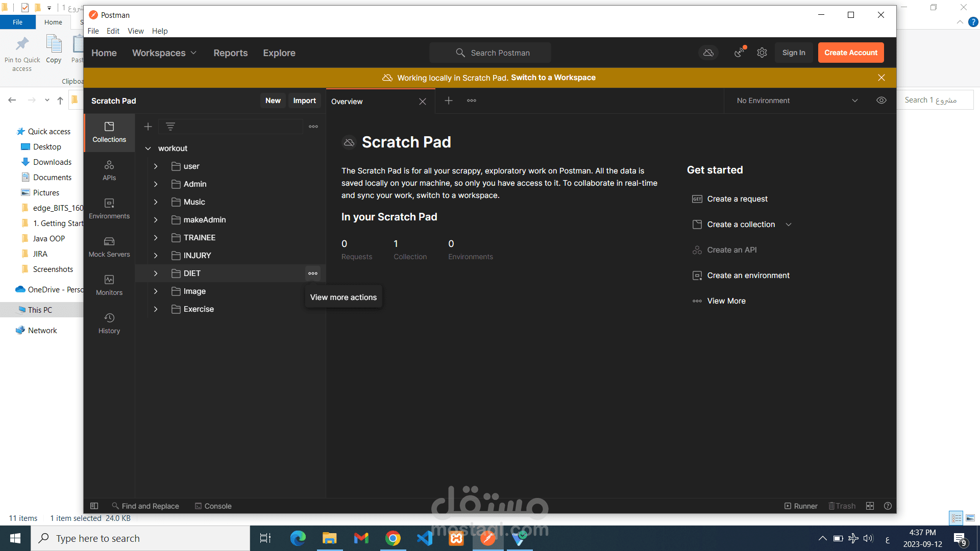Open the View menu in Postman

136,31
